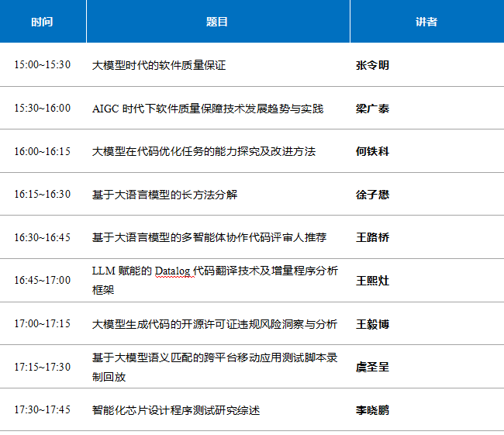This screenshot has height=435, width=504.
Task: Click the 时间 column header
Action: (43, 22)
